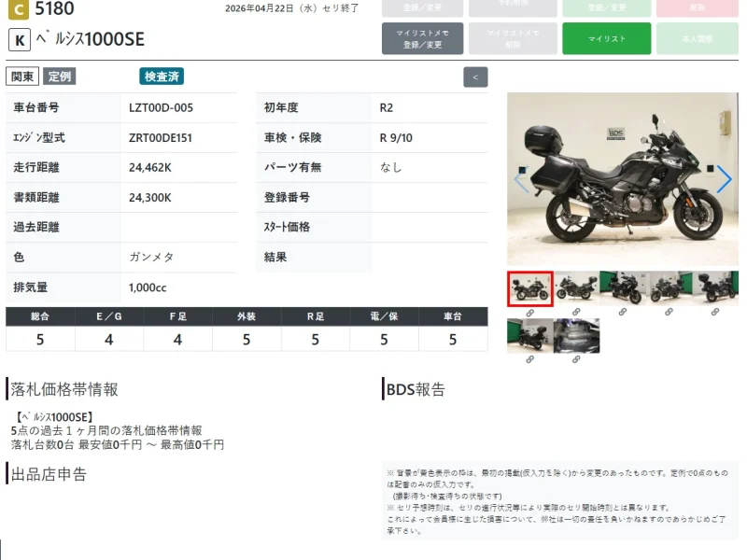The width and height of the screenshot is (747, 560).
Task: Click score '4' under the E/G column
Action: [x=109, y=340]
